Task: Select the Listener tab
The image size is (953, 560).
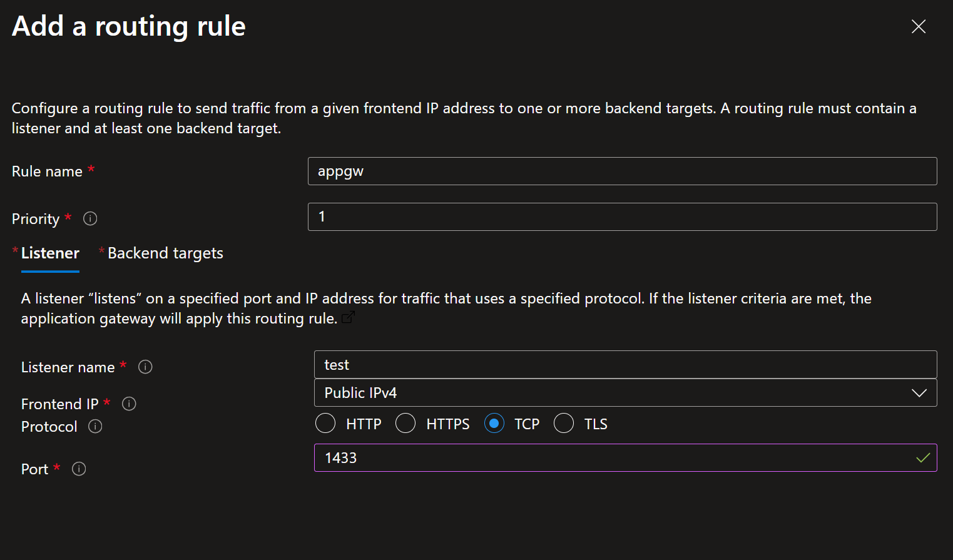Action: [50, 253]
